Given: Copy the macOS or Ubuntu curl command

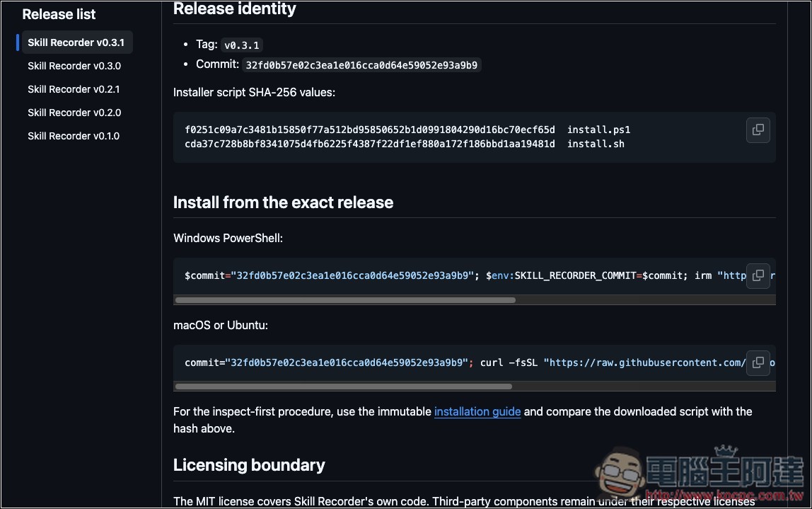Looking at the screenshot, I should 758,362.
